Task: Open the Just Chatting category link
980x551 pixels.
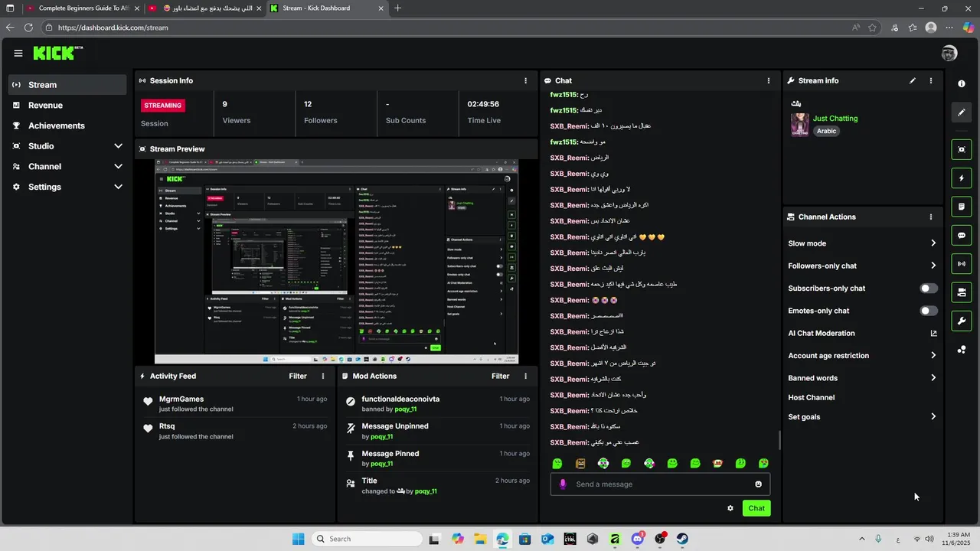Action: (x=835, y=119)
